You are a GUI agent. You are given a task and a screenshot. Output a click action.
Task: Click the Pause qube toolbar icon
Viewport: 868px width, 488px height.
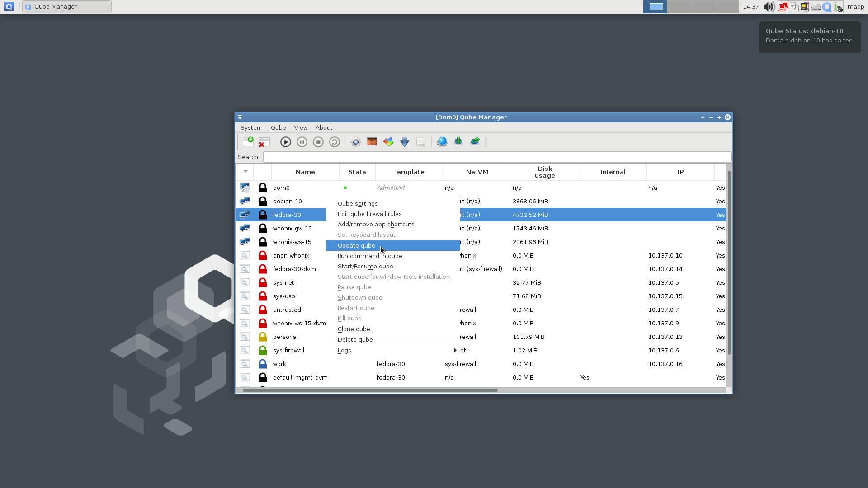302,142
